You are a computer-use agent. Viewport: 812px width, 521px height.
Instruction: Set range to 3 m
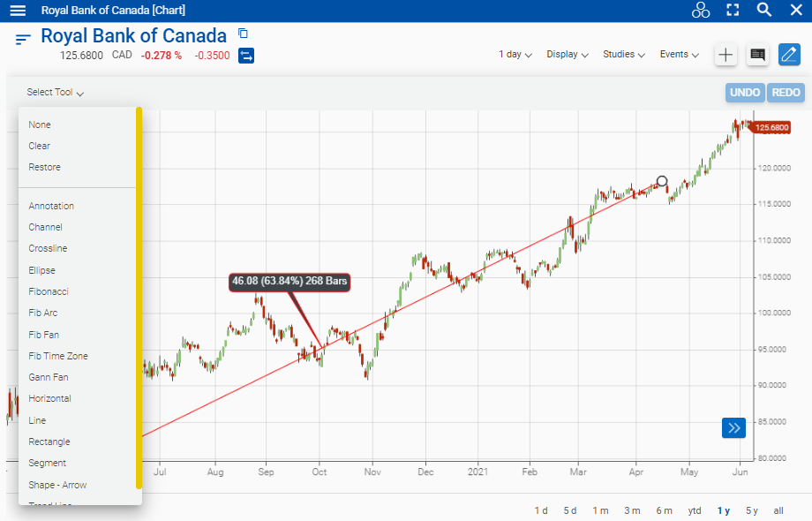(632, 510)
